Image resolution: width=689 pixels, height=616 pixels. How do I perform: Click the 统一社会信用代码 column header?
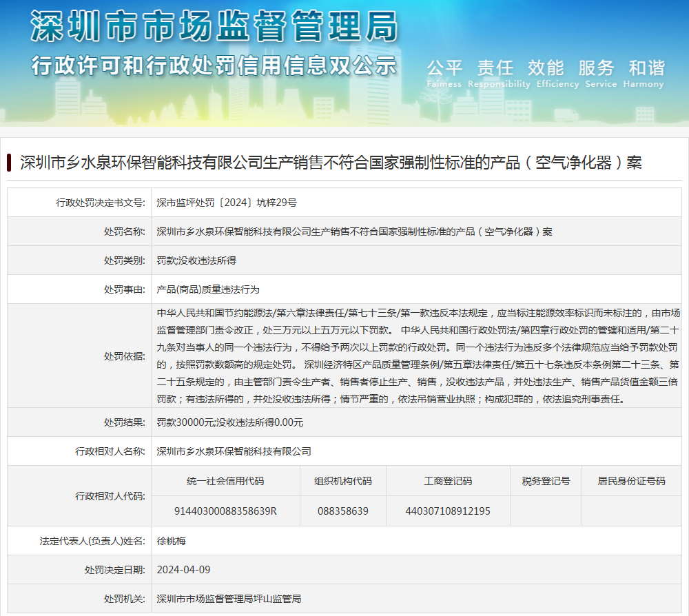pos(225,481)
